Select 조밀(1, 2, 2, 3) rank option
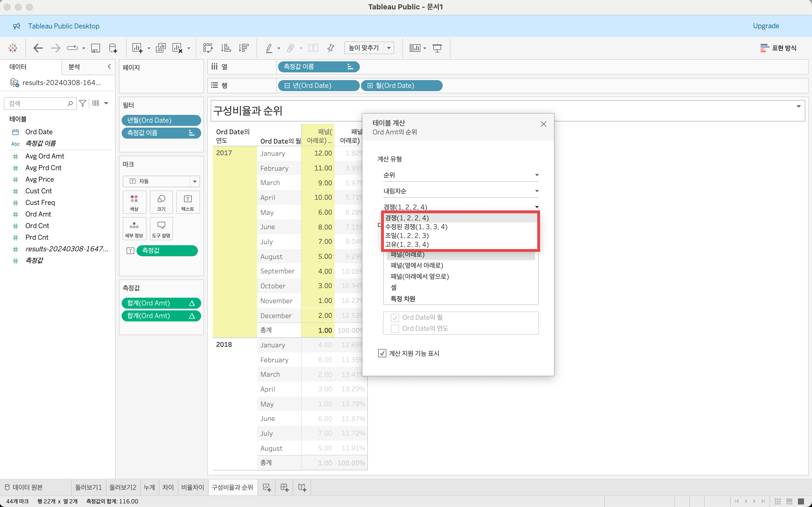Viewport: 812px width, 507px height. (407, 235)
